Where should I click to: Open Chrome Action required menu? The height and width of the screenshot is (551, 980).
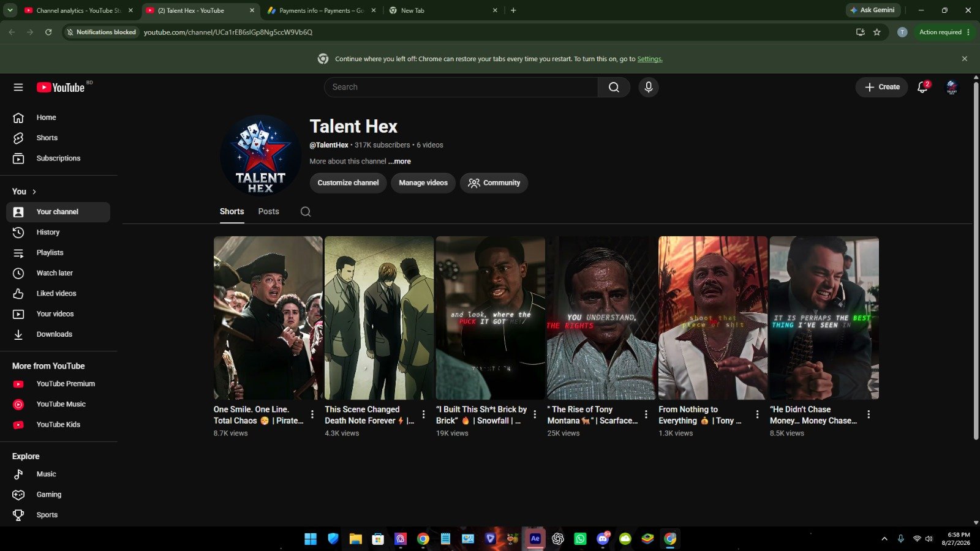pos(944,32)
